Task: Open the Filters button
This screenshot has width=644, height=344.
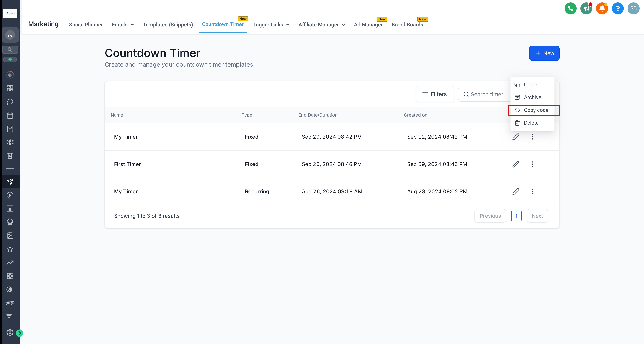Action: click(434, 94)
